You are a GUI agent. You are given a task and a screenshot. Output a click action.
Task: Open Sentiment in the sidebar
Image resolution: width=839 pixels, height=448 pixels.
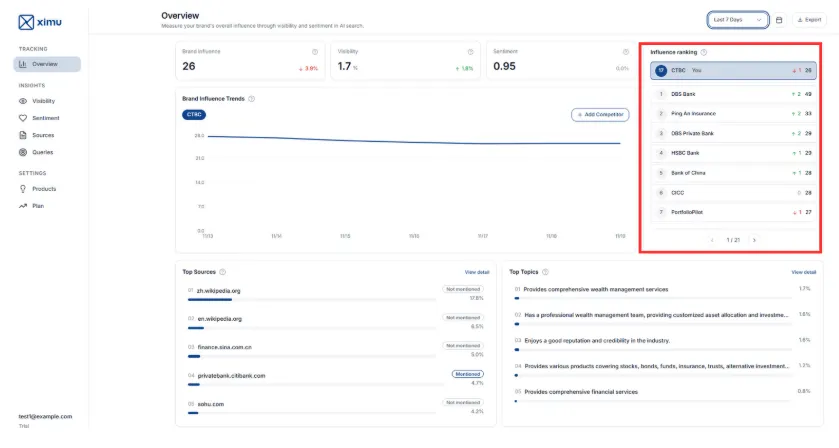click(x=45, y=118)
